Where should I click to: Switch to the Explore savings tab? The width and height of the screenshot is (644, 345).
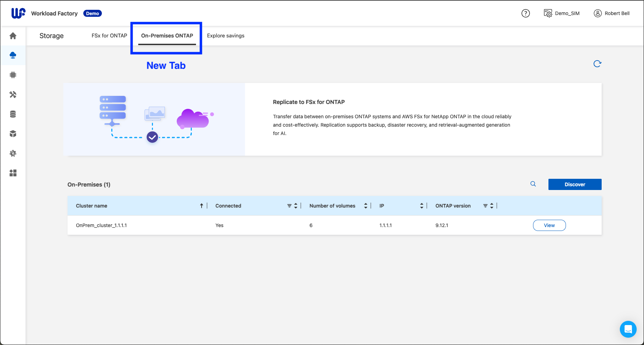(x=225, y=35)
